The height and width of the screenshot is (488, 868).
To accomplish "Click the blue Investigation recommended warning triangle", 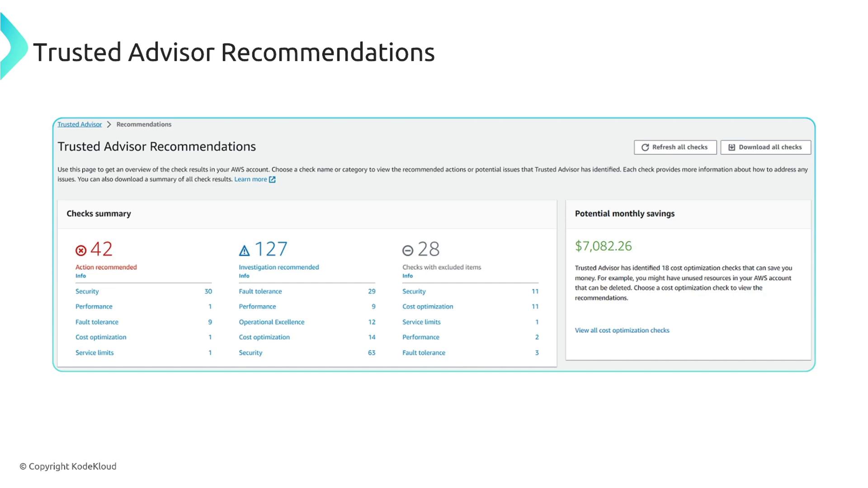I will point(244,251).
